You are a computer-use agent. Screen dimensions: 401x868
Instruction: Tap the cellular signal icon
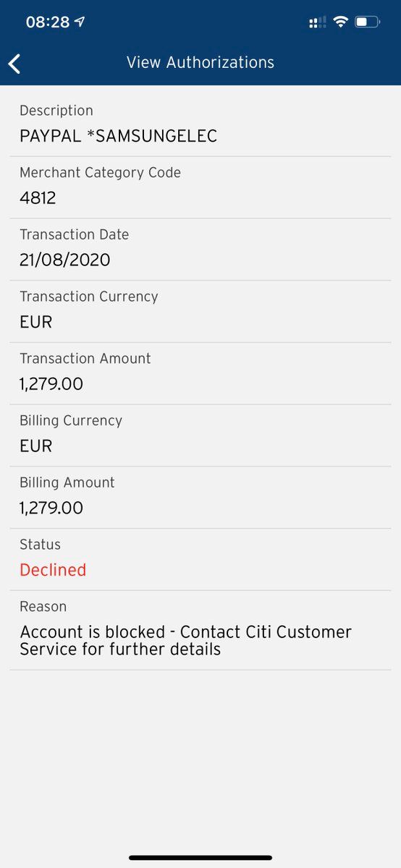pos(317,23)
